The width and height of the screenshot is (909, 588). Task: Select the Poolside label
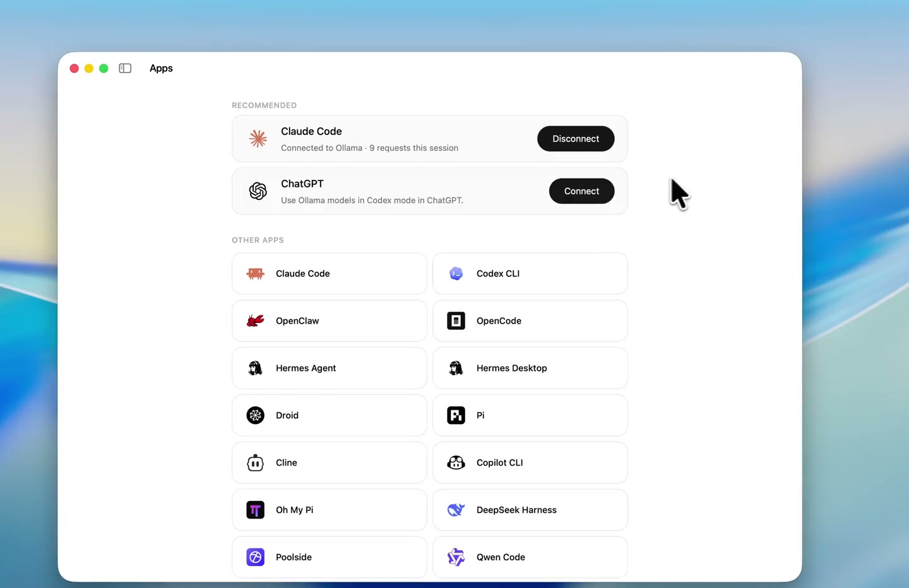(294, 558)
